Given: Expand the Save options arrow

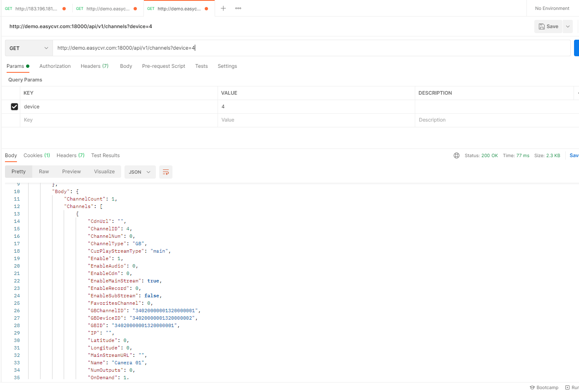Looking at the screenshot, I should pyautogui.click(x=568, y=26).
